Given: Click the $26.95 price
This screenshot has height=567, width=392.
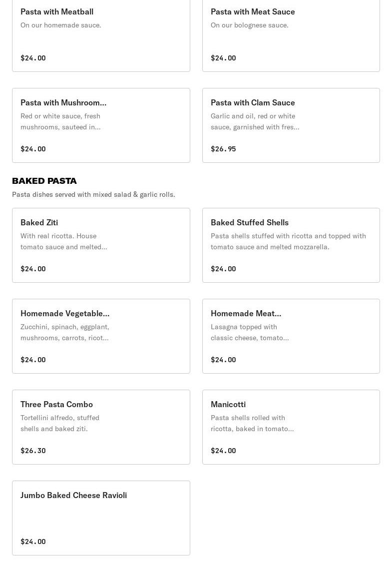Looking at the screenshot, I should coord(223,149).
